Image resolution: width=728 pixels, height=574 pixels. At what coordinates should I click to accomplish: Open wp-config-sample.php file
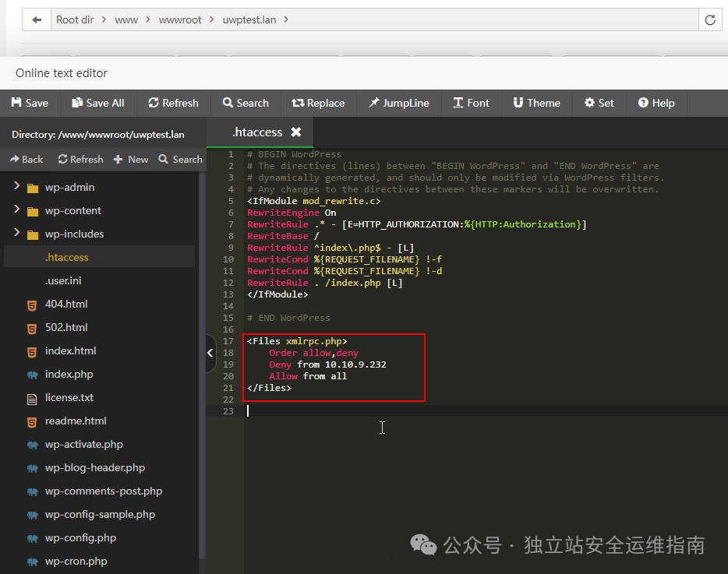(x=100, y=514)
